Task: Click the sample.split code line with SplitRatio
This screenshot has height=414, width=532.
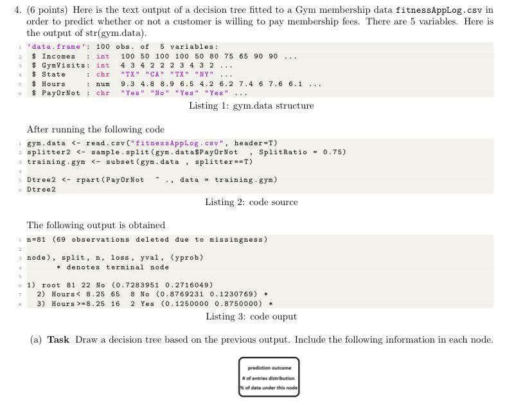Action: [x=186, y=152]
